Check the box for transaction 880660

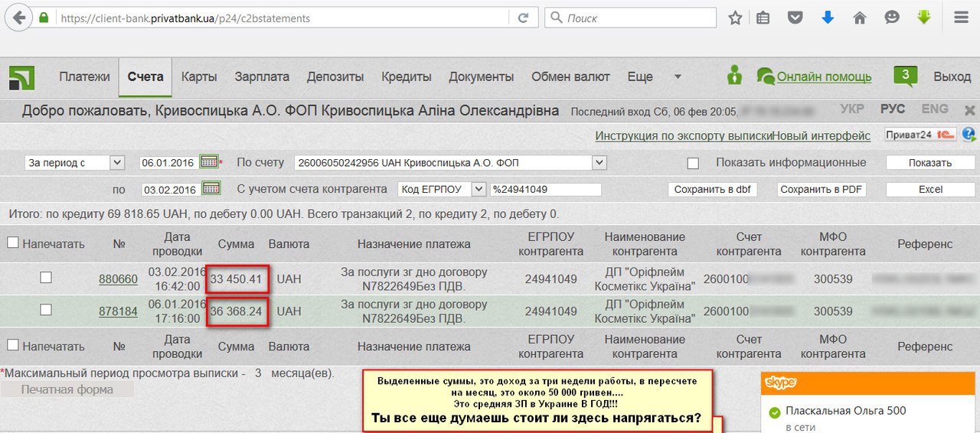pos(46,278)
